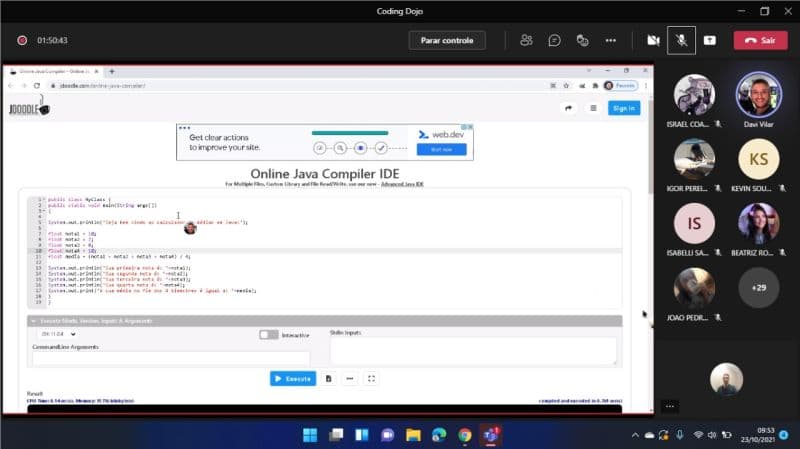Click the browser address bar
The height and width of the screenshot is (449, 800).
296,86
